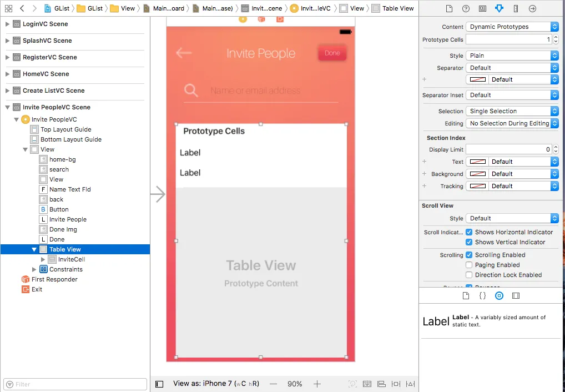Expand the Constraints group
The image size is (565, 392).
click(x=34, y=269)
